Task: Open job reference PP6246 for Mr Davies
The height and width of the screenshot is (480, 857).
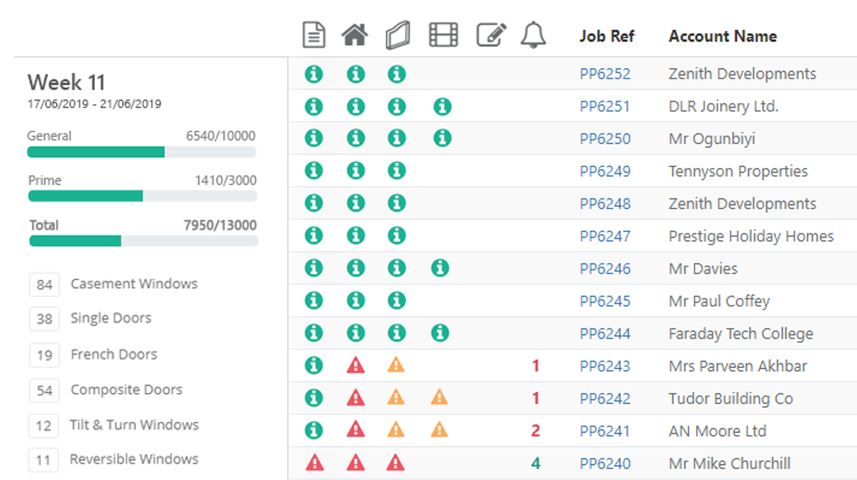Action: (x=605, y=269)
